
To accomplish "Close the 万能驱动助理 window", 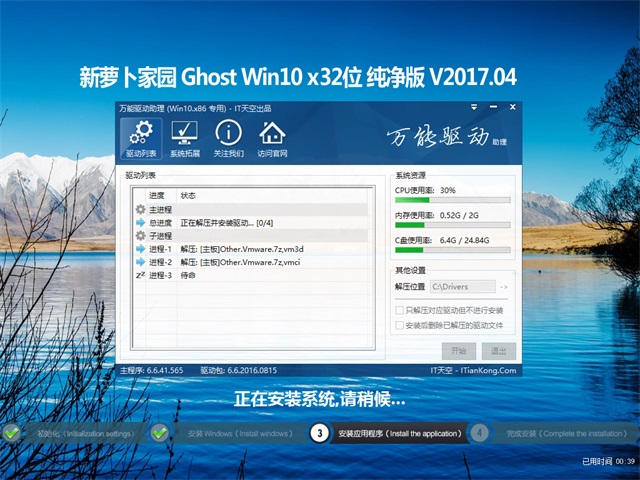I will click(513, 107).
